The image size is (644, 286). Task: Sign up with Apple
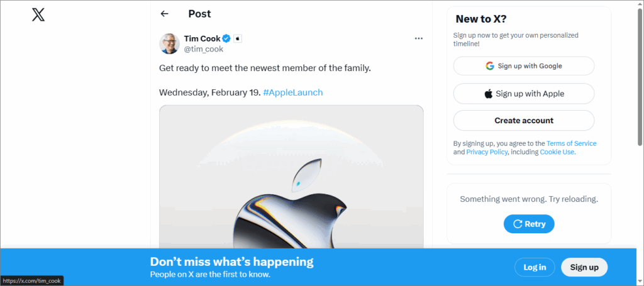click(x=523, y=94)
